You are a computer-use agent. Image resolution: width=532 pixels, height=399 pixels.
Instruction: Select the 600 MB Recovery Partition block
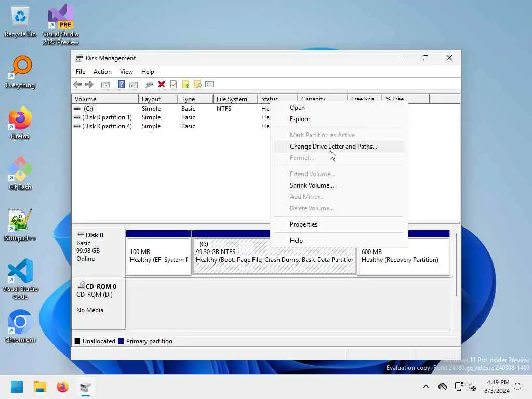click(404, 252)
